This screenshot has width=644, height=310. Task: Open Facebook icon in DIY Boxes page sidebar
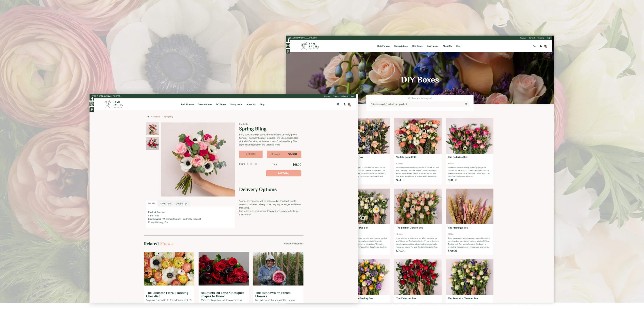(x=288, y=40)
